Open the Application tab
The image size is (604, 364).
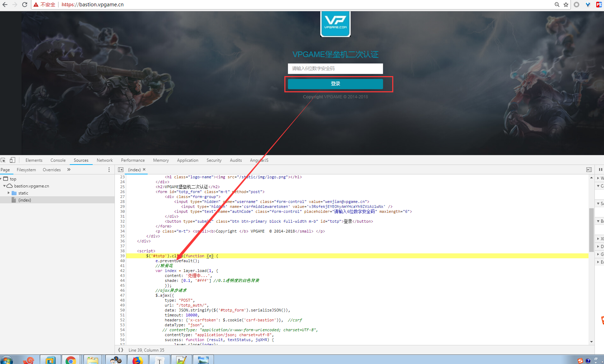coord(187,160)
